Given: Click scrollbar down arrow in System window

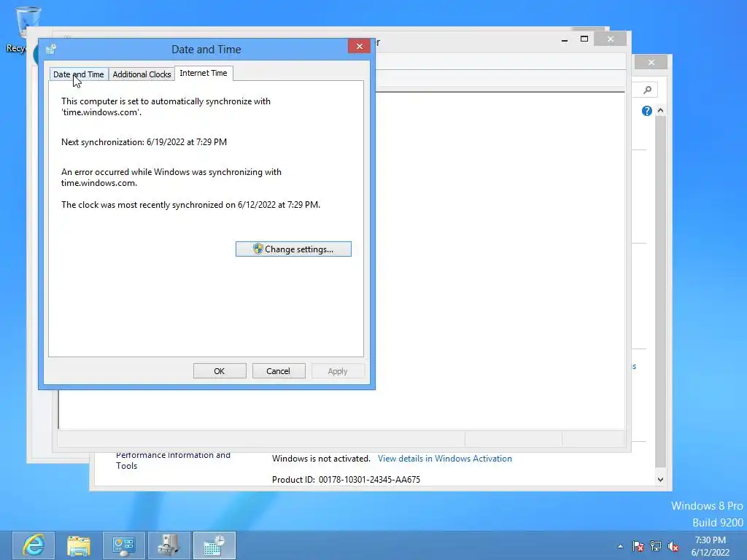Looking at the screenshot, I should coord(660,480).
